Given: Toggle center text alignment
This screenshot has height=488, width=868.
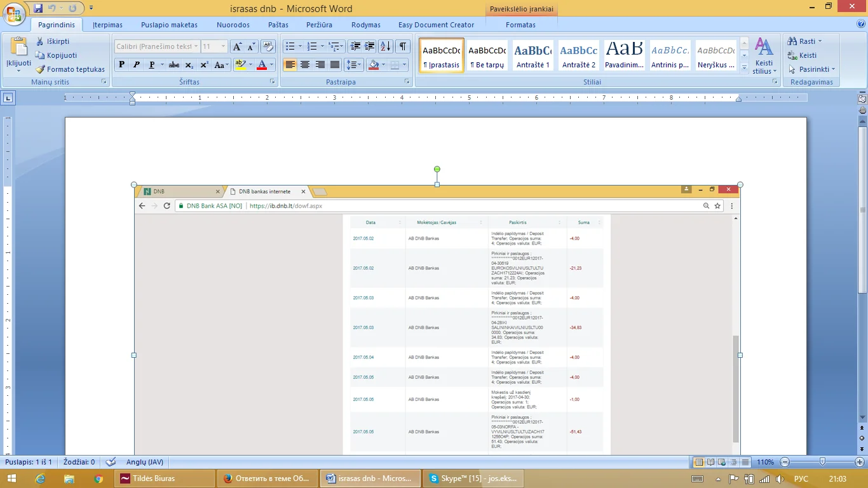Looking at the screenshot, I should [305, 65].
